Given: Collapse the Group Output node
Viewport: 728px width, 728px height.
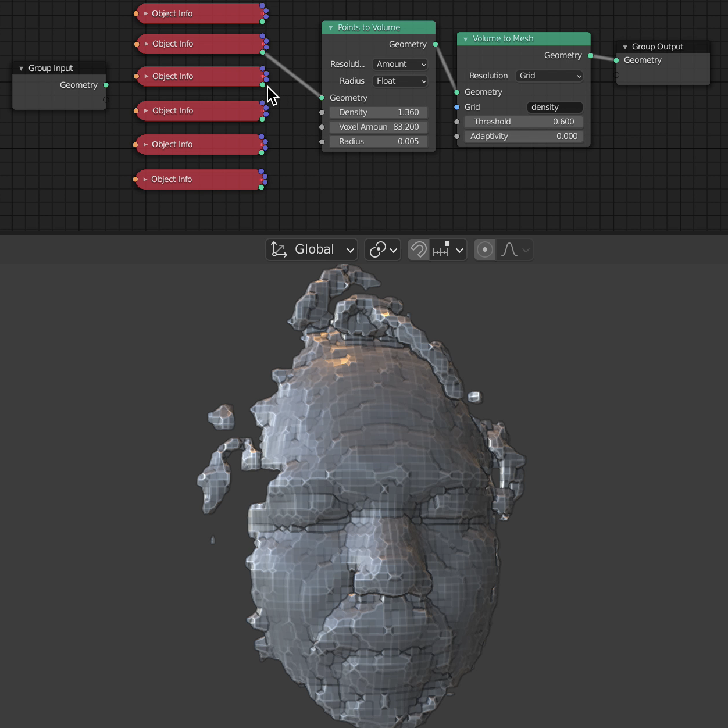Looking at the screenshot, I should [x=625, y=47].
